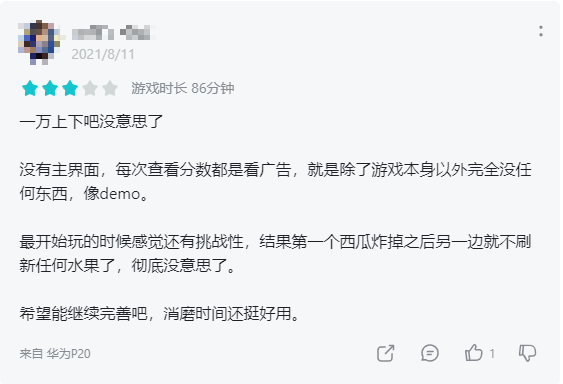
Task: Open the three-dot more options menu
Action: point(540,31)
